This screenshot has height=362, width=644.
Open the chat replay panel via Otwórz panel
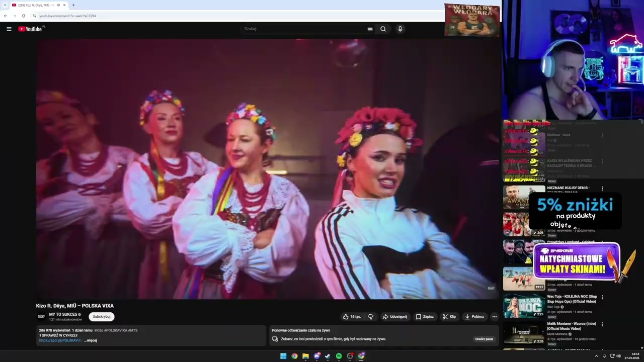pyautogui.click(x=484, y=339)
